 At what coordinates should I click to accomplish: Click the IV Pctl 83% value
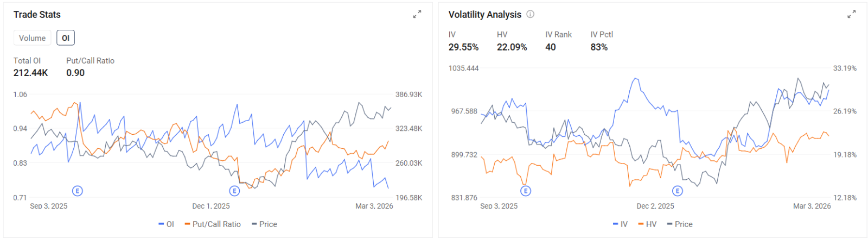pos(599,47)
